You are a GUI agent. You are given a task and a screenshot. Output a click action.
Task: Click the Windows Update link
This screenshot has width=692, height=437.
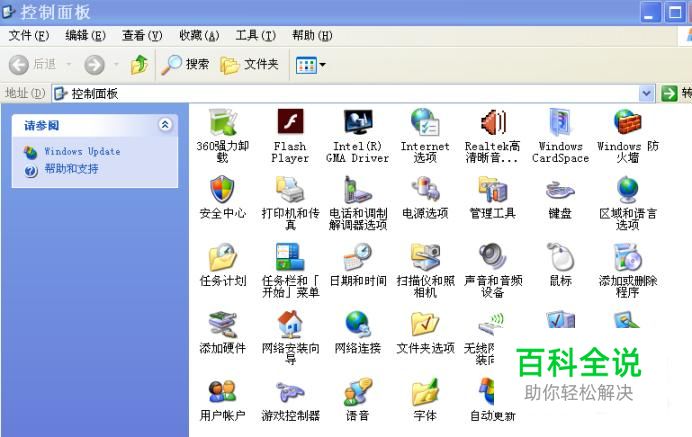82,151
